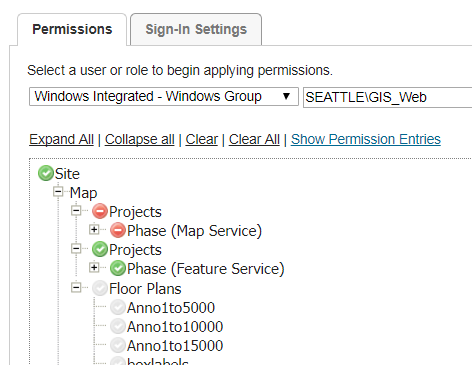Collapse the Map tree node
This screenshot has height=365, width=472.
pyautogui.click(x=58, y=192)
